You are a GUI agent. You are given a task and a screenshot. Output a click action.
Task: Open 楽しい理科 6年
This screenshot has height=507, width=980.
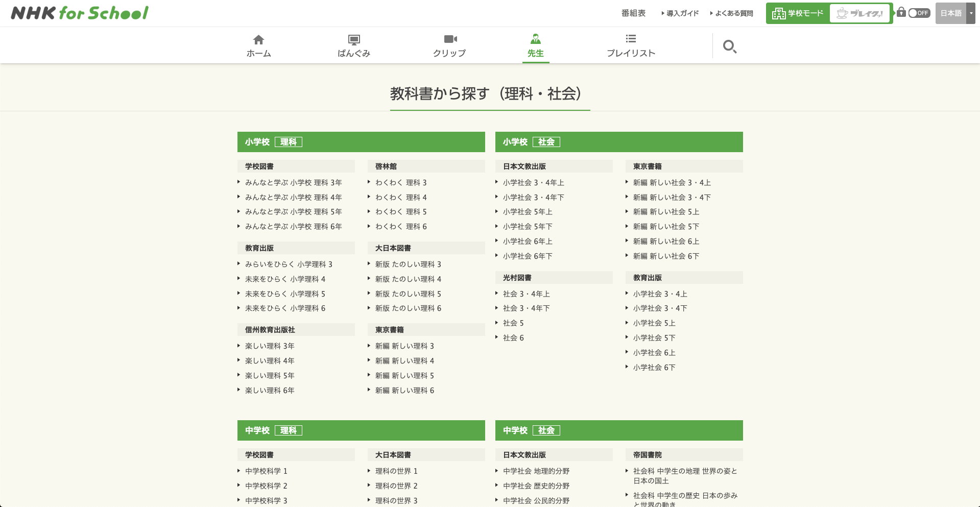pyautogui.click(x=270, y=391)
